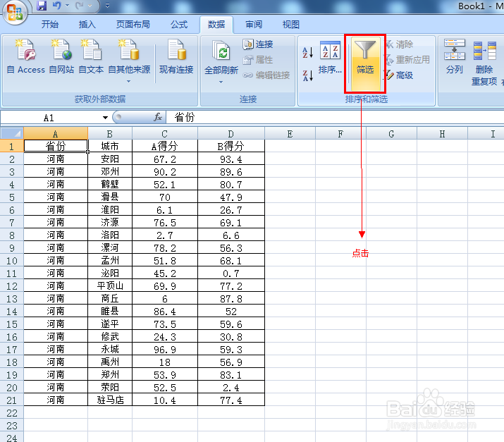The height and width of the screenshot is (442, 504).
Task: Import data 自文本 file
Action: point(92,57)
